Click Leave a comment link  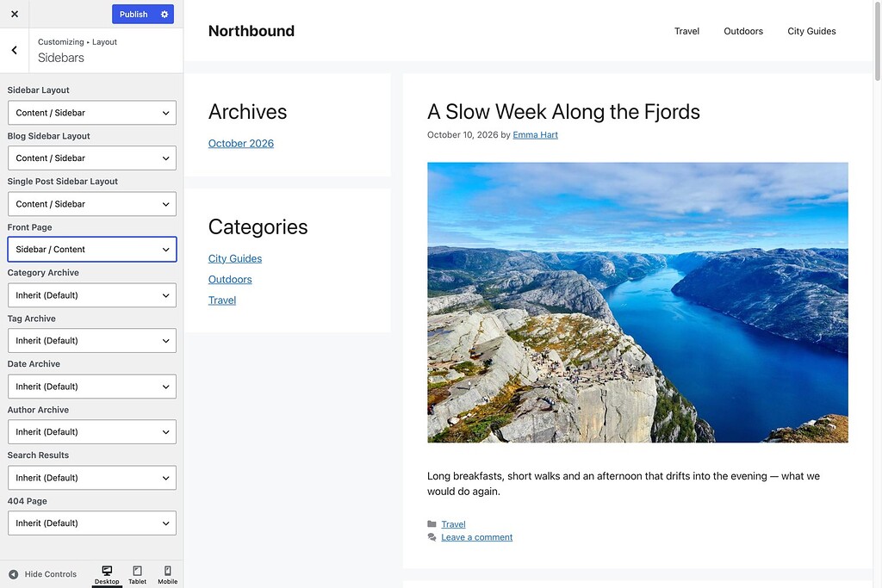476,537
